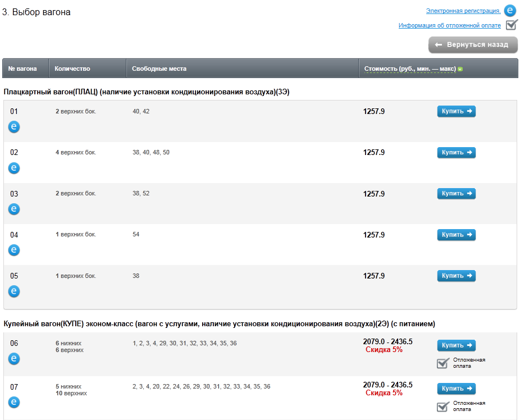520x420 pixels.
Task: Click free seat '54' in wagon 04
Action: pos(136,234)
